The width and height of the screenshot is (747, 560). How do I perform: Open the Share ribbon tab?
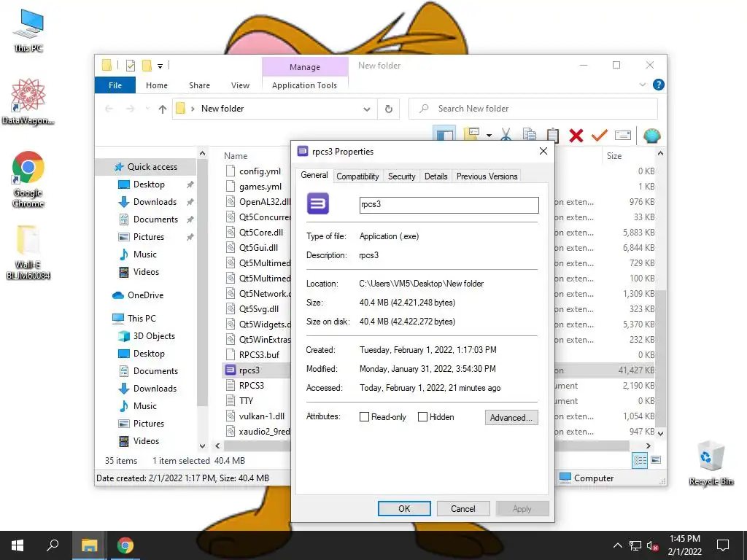[199, 85]
